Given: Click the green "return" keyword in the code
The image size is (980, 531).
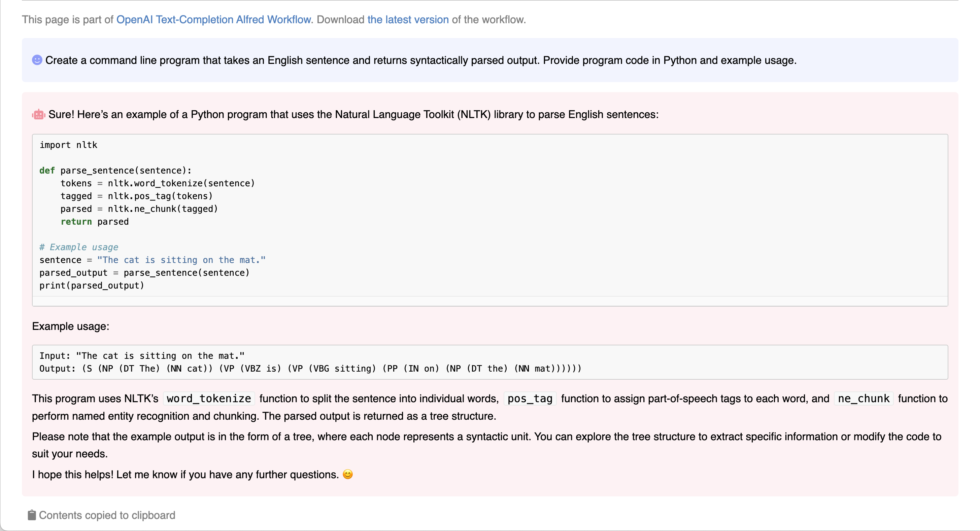Looking at the screenshot, I should tap(76, 222).
